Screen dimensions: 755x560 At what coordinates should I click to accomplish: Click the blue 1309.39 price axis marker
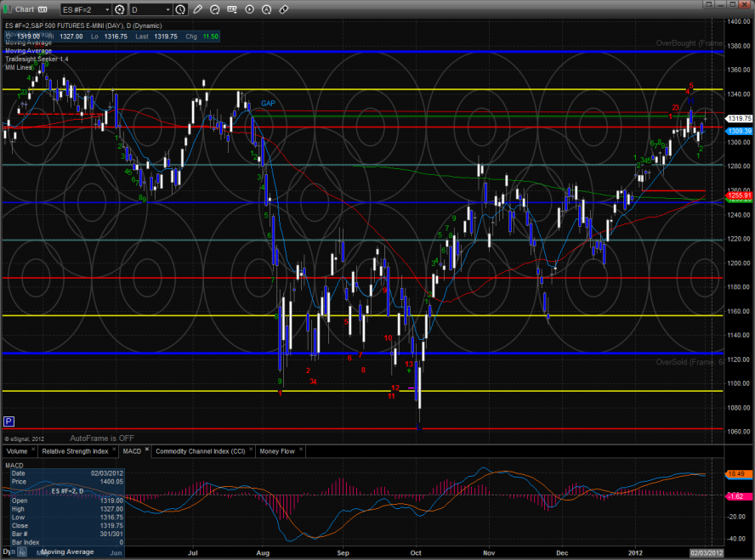click(x=739, y=131)
